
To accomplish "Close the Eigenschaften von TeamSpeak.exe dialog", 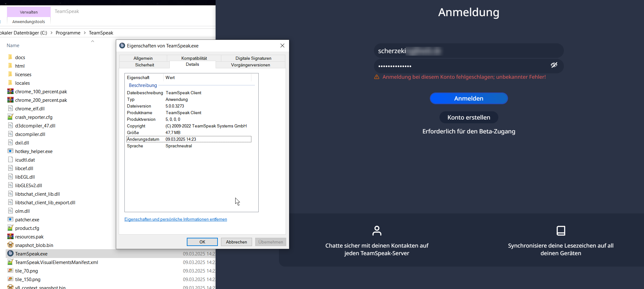I will point(282,46).
